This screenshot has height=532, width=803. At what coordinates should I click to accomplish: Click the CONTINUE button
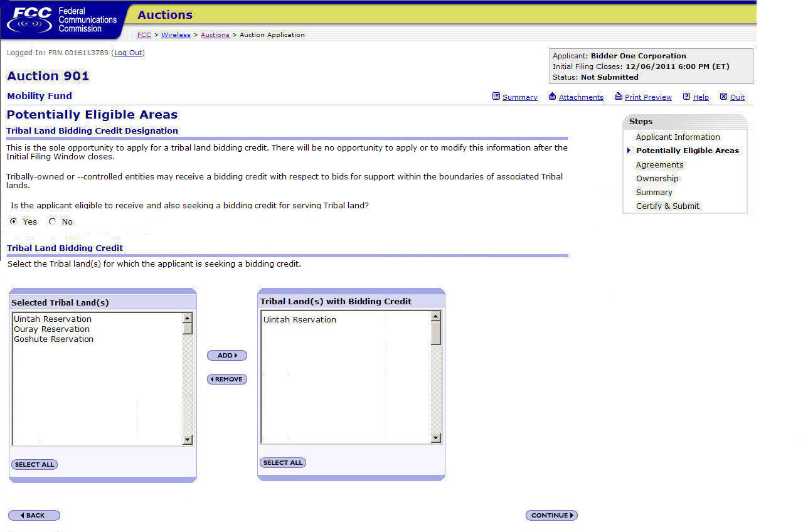point(551,516)
